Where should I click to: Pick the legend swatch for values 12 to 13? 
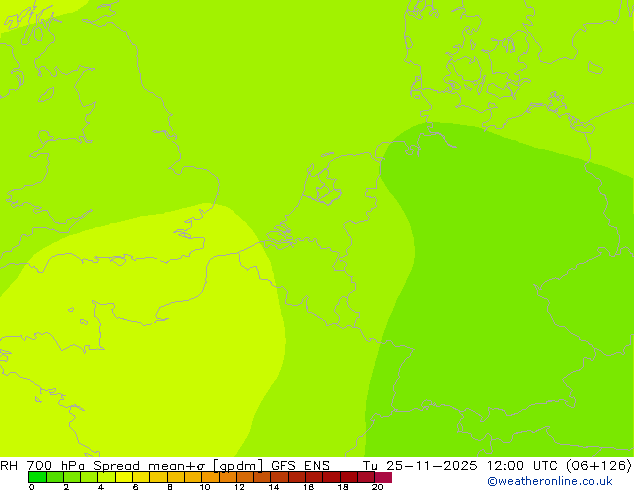tap(245, 477)
